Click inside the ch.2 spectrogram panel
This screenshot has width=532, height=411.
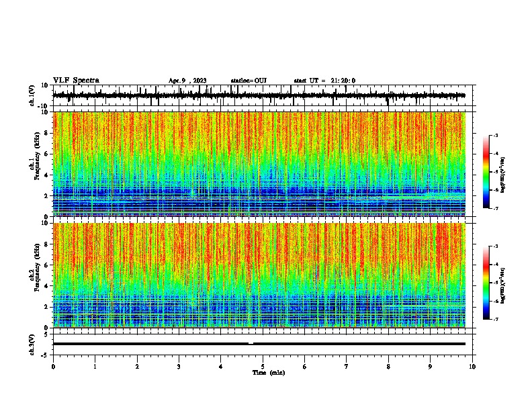click(x=259, y=275)
